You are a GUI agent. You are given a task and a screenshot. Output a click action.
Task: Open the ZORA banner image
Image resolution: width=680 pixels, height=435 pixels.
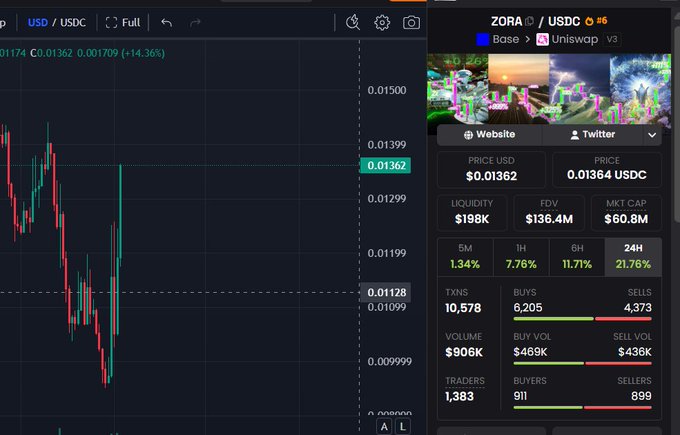(549, 89)
